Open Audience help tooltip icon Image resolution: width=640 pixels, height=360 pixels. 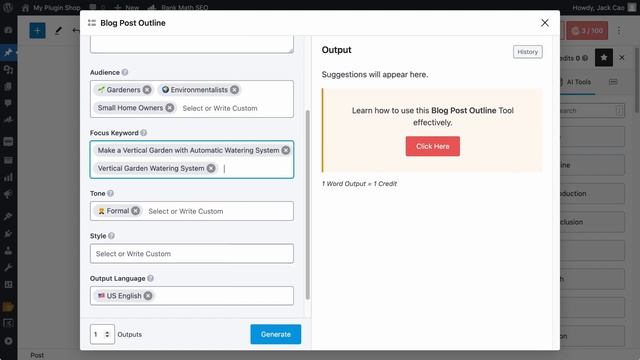click(125, 72)
